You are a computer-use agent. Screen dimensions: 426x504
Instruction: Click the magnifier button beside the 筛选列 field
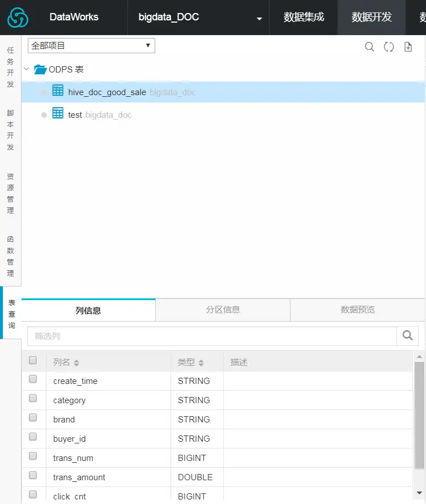pyautogui.click(x=407, y=336)
